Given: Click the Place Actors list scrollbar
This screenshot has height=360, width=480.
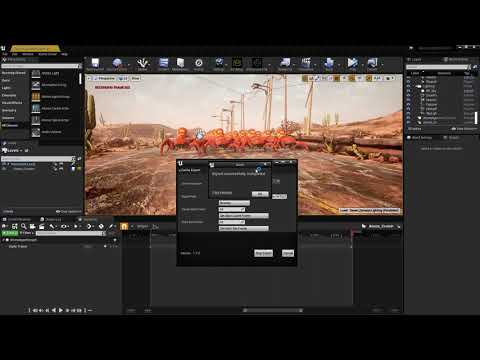Looking at the screenshot, I should pos(80,79).
